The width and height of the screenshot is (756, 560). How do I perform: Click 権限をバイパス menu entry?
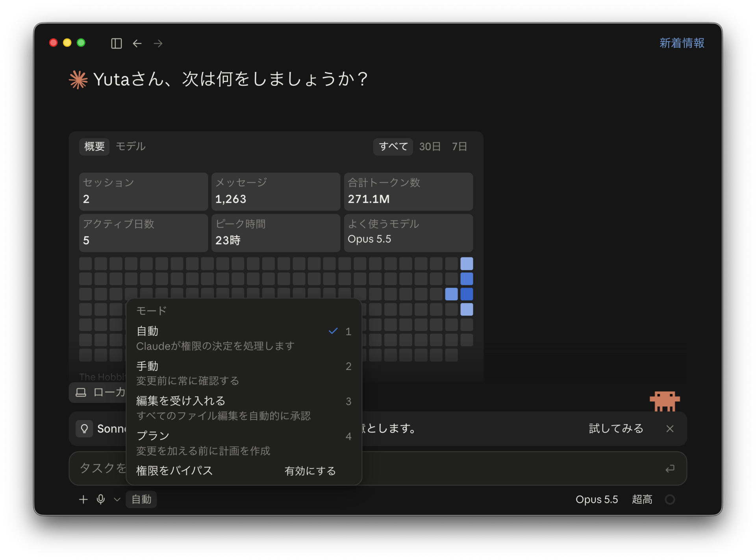click(x=174, y=471)
